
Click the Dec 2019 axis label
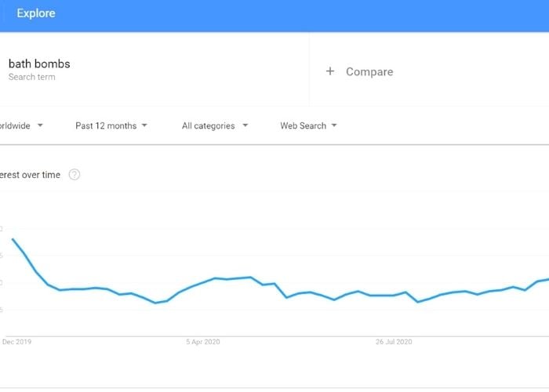coord(16,342)
